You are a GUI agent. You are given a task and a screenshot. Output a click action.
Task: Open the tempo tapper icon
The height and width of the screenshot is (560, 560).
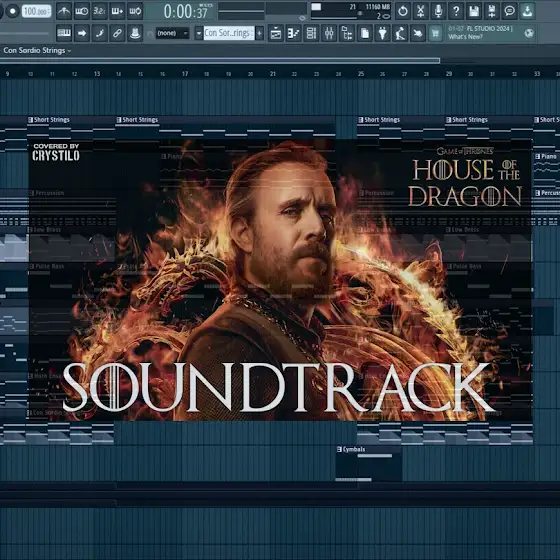[400, 33]
